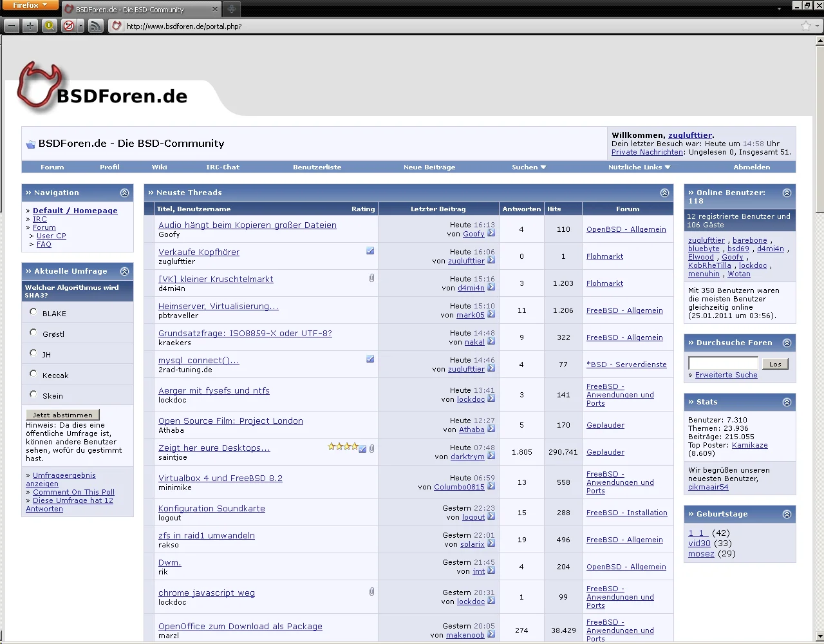Viewport: 824px width, 644px height.
Task: Click the four-star rating on Desktops thread
Action: tap(342, 446)
